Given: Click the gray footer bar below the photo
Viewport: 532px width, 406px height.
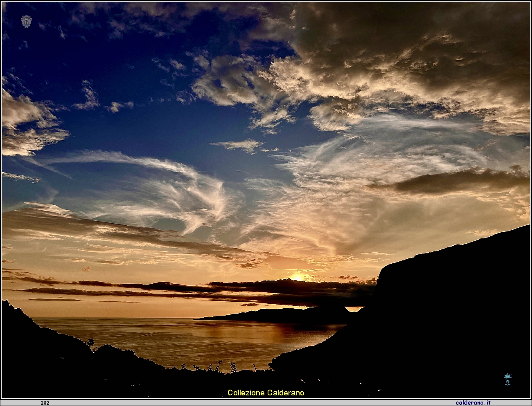Looking at the screenshot, I should [x=266, y=403].
